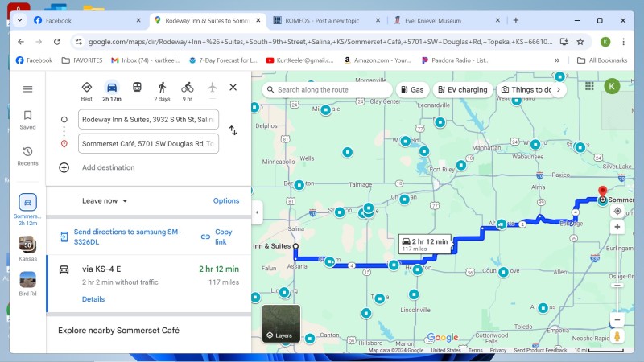Select Driving travel mode 2h 12m
644x362 pixels.
112,91
